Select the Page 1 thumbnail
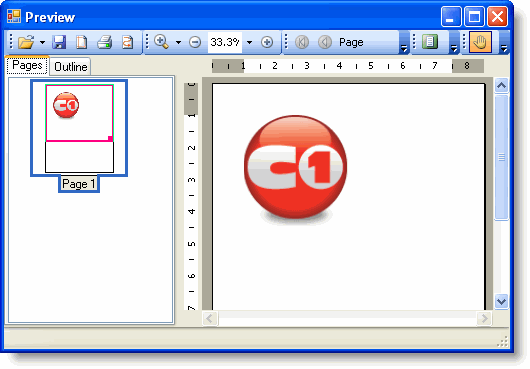The width and height of the screenshot is (530, 369). [79, 128]
